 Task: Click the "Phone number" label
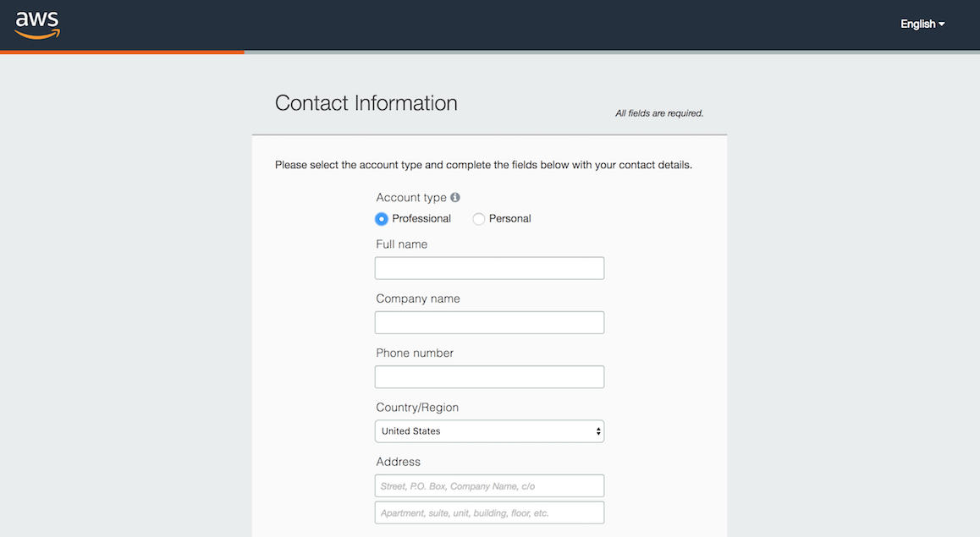click(414, 353)
